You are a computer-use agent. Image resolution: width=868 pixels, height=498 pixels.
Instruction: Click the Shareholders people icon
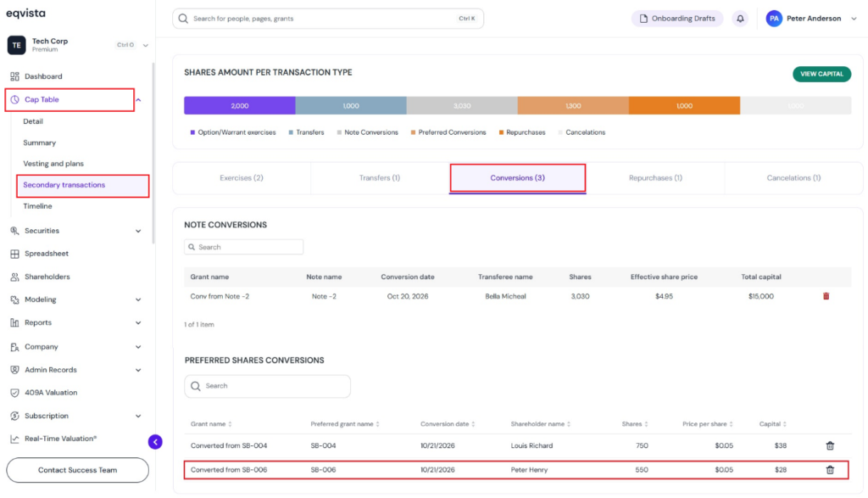tap(15, 277)
